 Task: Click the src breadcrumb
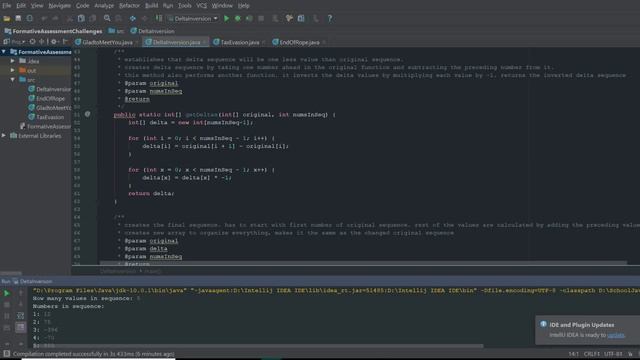(x=116, y=31)
